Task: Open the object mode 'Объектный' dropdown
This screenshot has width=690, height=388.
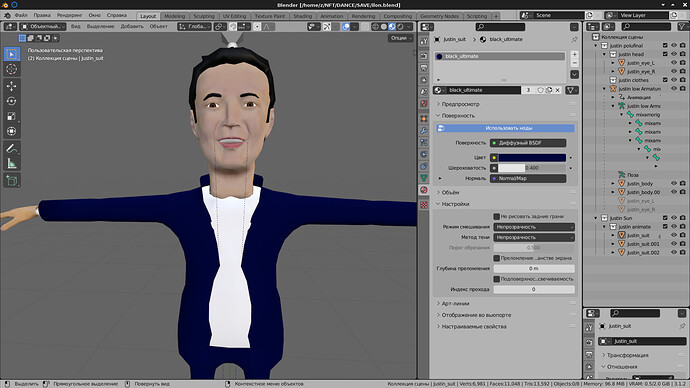Action: coord(43,26)
